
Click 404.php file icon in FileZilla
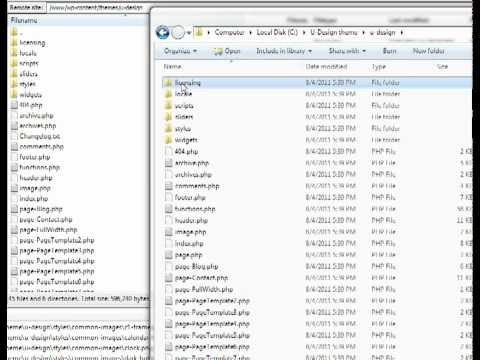tap(14, 105)
